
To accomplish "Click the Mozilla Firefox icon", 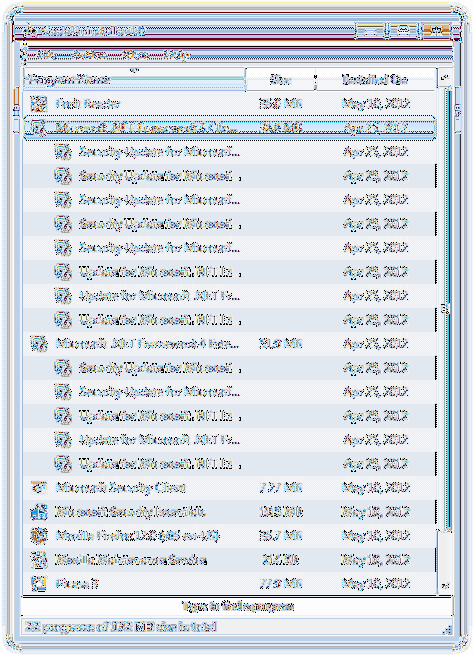I will point(39,536).
